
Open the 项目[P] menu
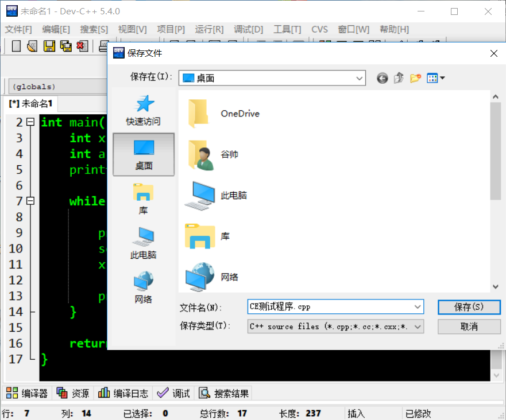[171, 30]
